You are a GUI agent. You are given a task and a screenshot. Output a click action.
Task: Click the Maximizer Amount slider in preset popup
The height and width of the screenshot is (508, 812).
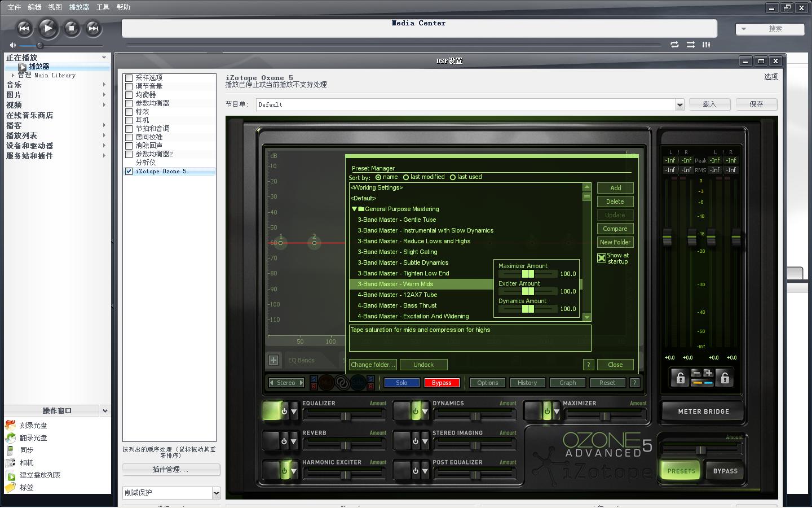tap(528, 274)
